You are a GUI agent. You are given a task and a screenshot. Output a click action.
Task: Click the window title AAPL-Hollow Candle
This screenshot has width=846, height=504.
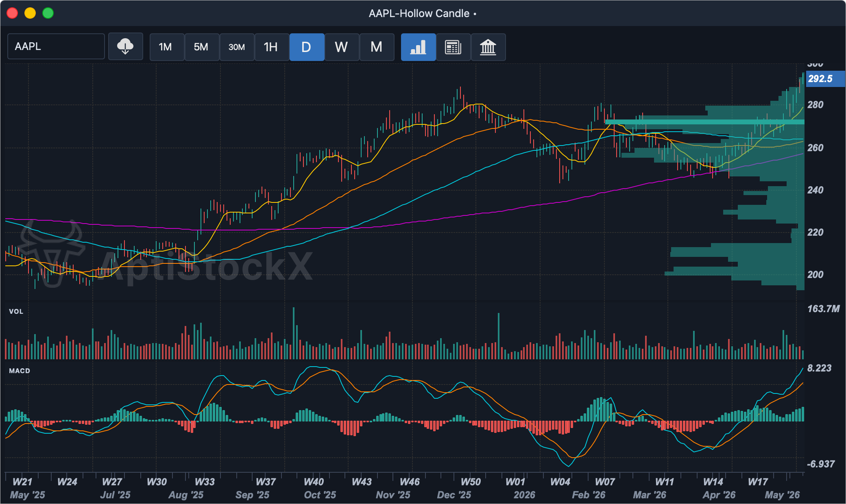coord(419,13)
